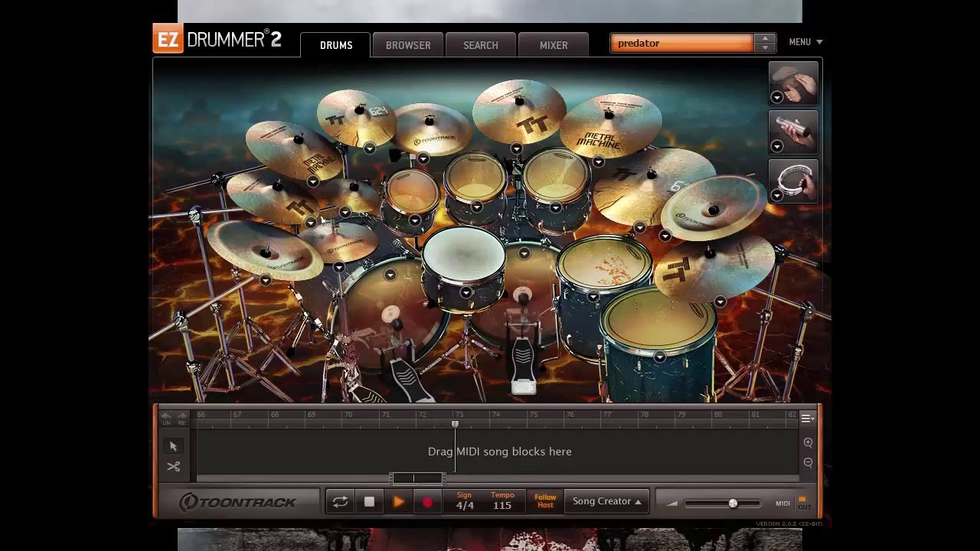Viewport: 980px width, 551px height.
Task: Open the song track options menu
Action: (x=807, y=418)
